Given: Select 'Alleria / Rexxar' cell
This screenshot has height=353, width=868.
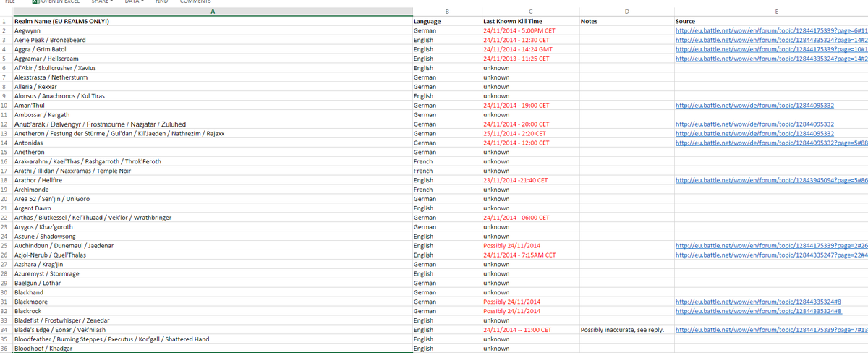Looking at the screenshot, I should [x=212, y=87].
